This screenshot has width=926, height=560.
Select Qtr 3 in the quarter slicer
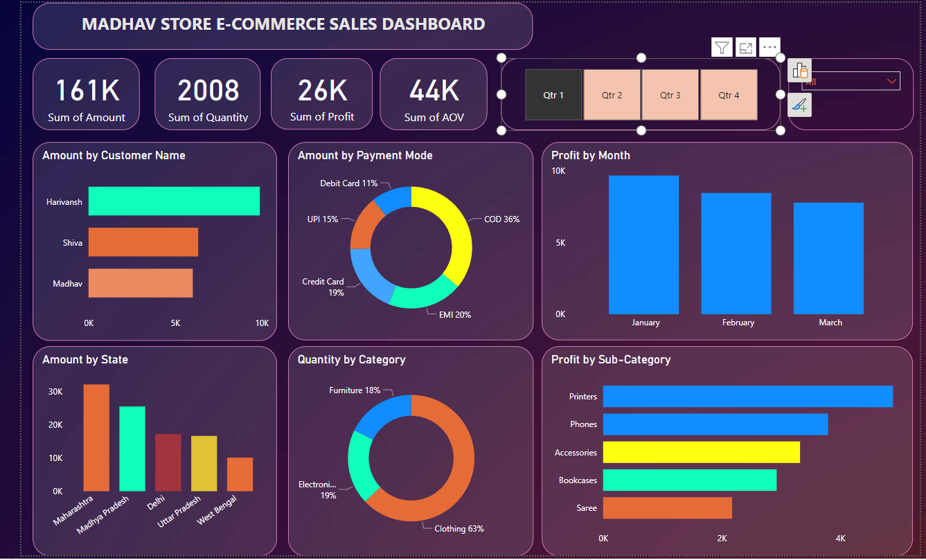[x=670, y=95]
